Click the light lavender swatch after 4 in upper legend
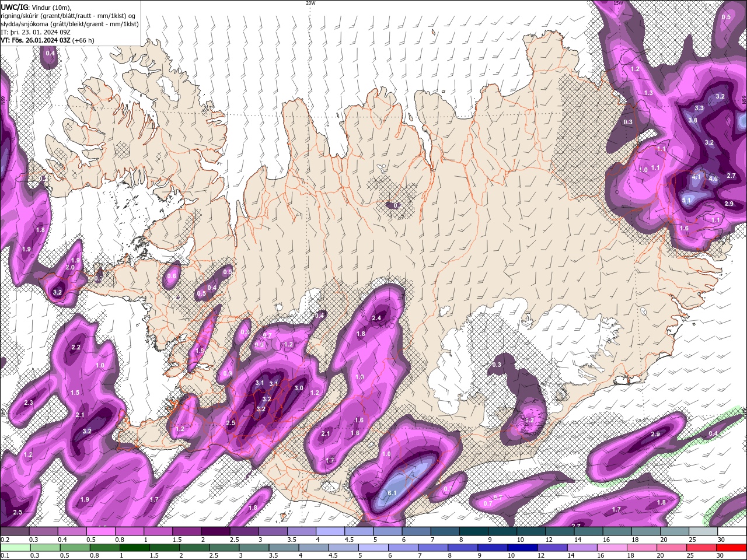 tap(330, 531)
